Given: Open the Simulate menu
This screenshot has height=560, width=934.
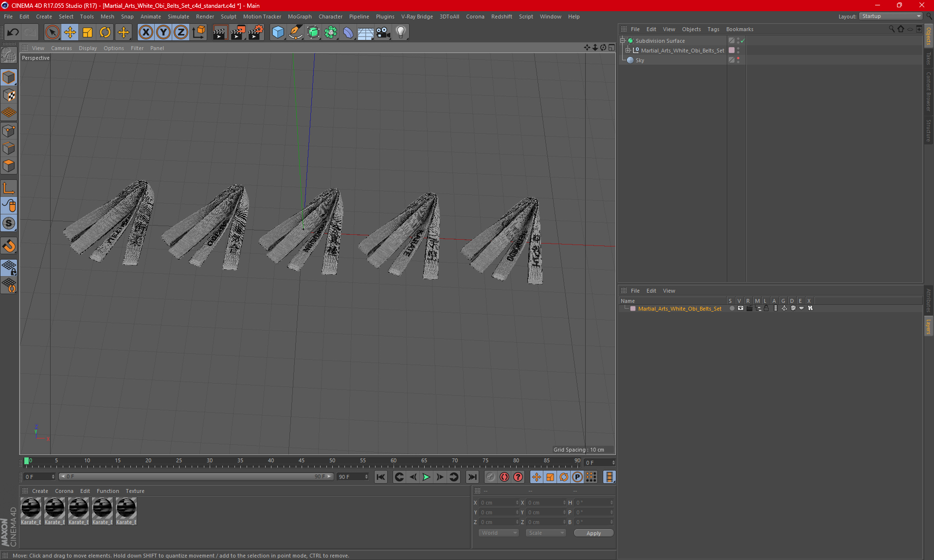Looking at the screenshot, I should coord(179,17).
